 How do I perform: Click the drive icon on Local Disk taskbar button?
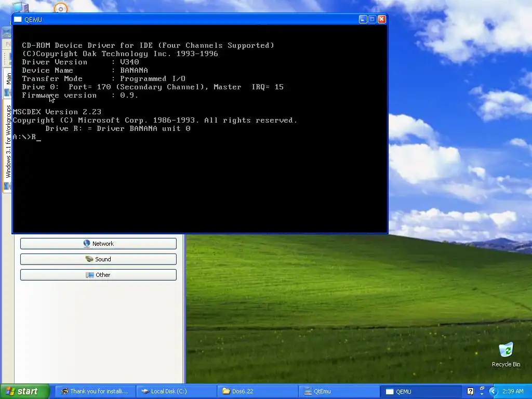(x=145, y=391)
